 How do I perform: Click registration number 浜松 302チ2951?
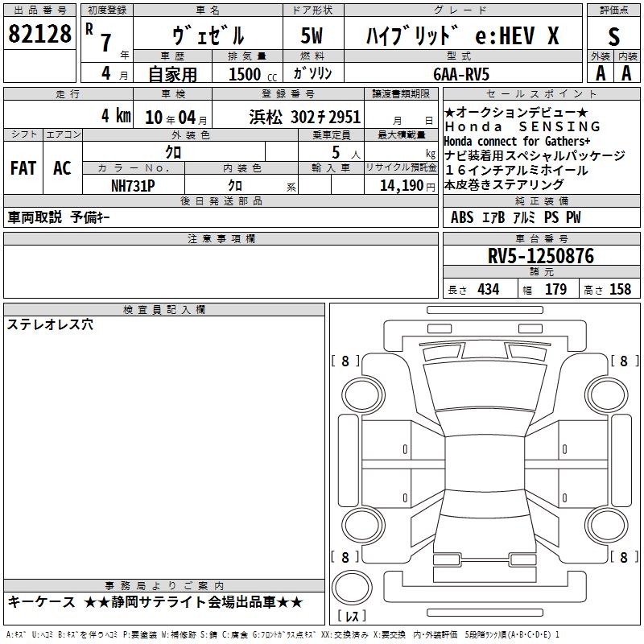pos(305,117)
